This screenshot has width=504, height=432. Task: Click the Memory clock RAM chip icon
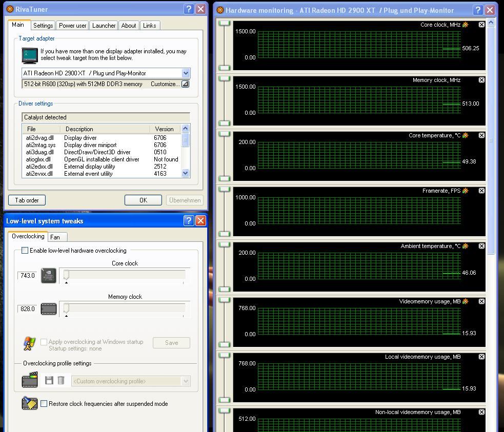tap(49, 309)
